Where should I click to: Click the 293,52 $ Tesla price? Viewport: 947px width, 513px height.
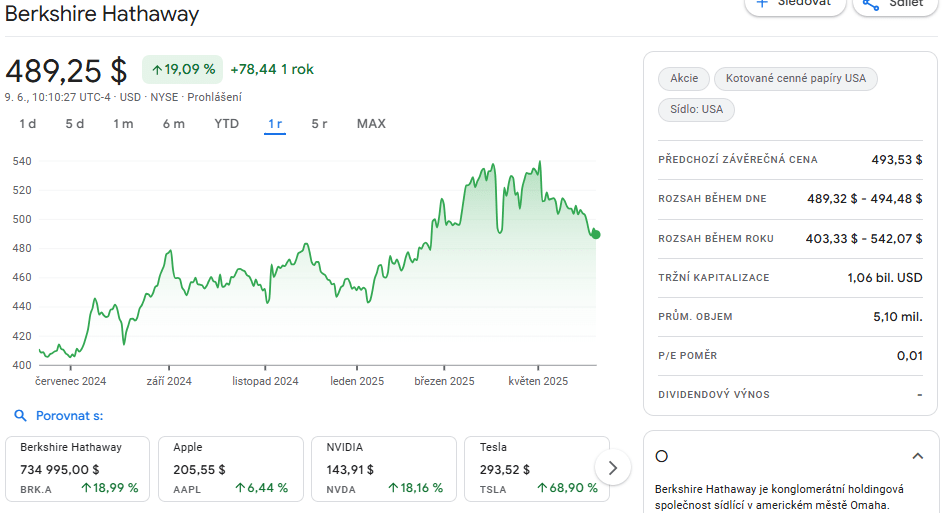505,469
